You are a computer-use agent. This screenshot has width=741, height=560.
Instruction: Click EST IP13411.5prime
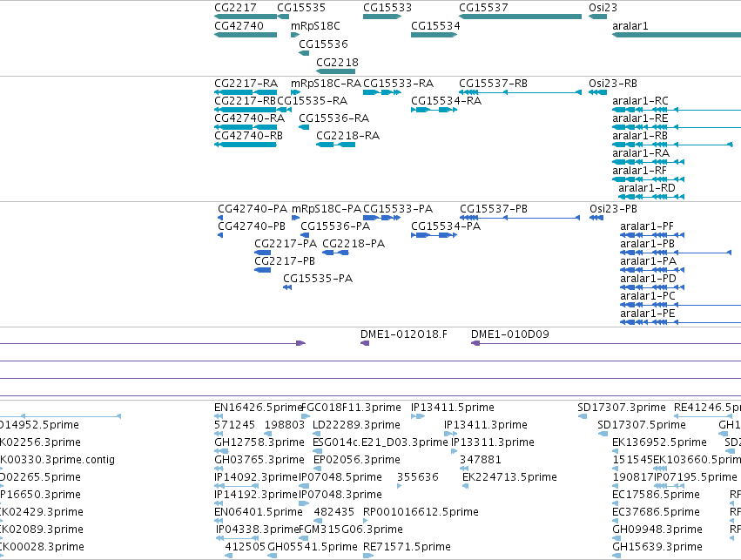pyautogui.click(x=453, y=408)
